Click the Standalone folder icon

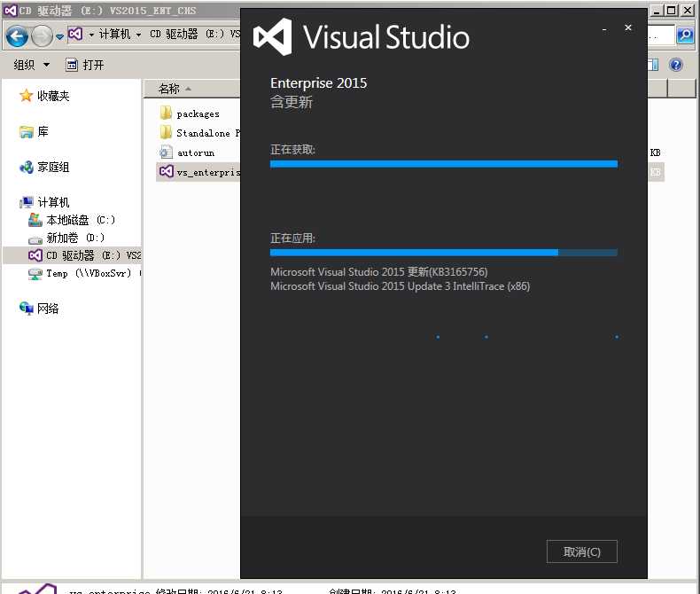point(166,132)
